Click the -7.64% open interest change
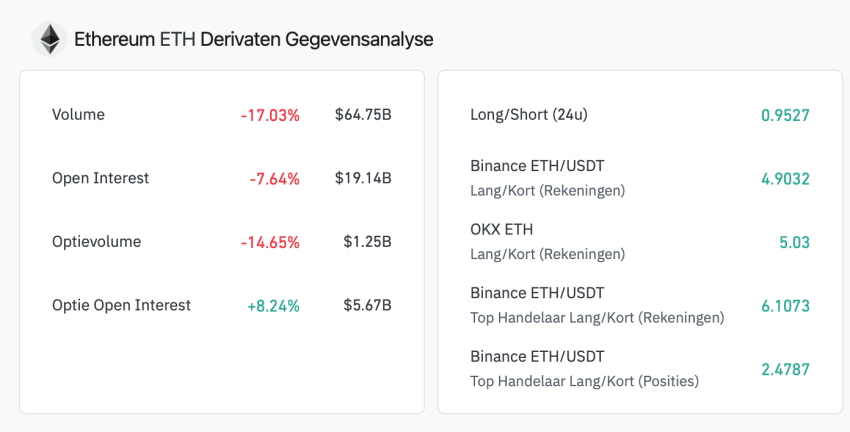The width and height of the screenshot is (850, 432). (274, 179)
